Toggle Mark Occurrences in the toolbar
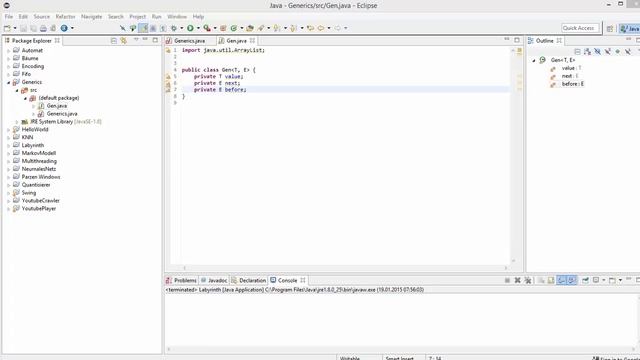Screen dimensions: 640x360 click(144, 28)
